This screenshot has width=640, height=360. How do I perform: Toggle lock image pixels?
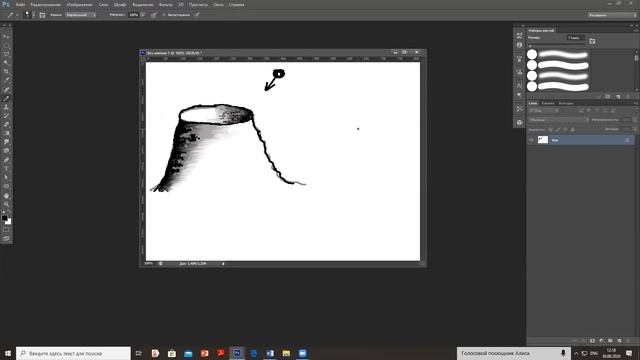coord(558,129)
